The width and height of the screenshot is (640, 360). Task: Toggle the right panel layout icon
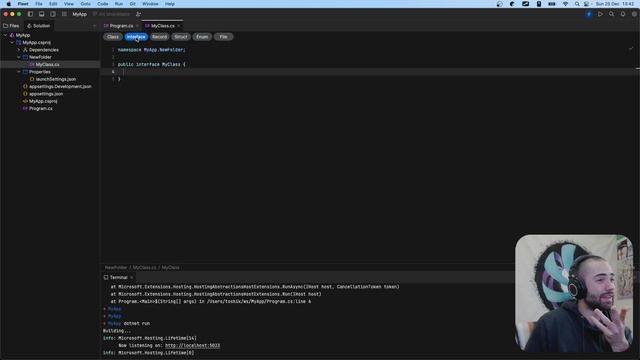coord(53,14)
